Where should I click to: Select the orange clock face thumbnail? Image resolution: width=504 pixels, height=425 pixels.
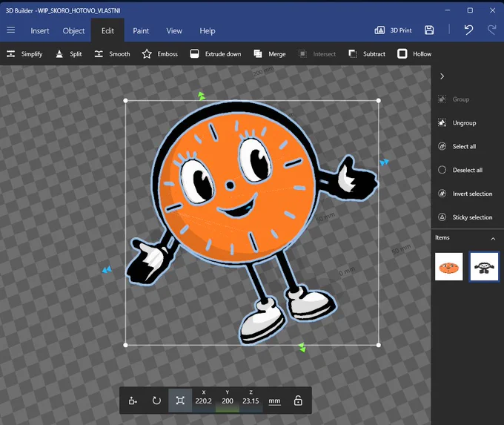[x=448, y=266]
